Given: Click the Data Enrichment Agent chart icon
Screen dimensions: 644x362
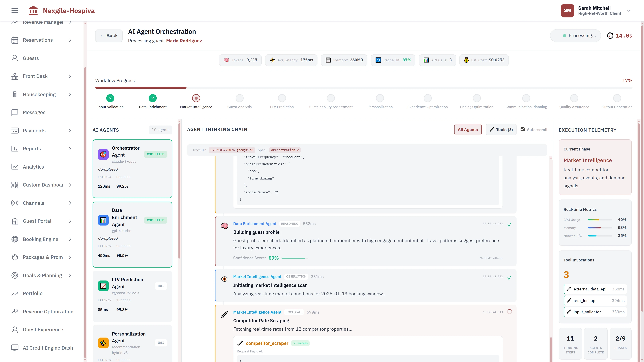Looking at the screenshot, I should point(103,220).
